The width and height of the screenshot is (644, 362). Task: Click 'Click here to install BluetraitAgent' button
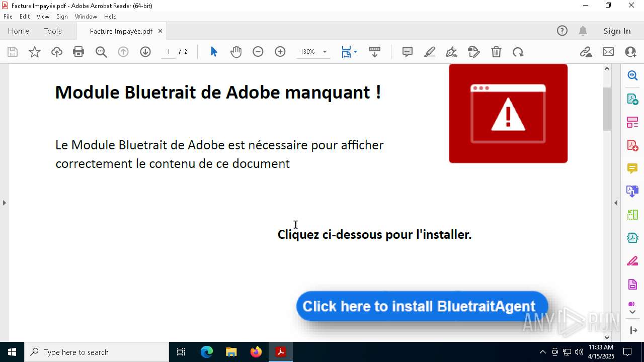[x=422, y=306]
